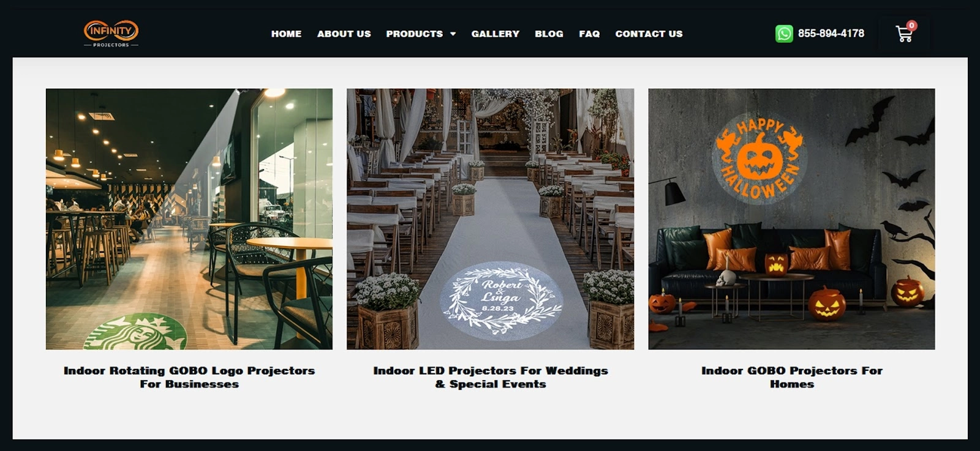The height and width of the screenshot is (451, 980).
Task: Open Indoor GOBO Projectors For Homes link
Action: (791, 377)
